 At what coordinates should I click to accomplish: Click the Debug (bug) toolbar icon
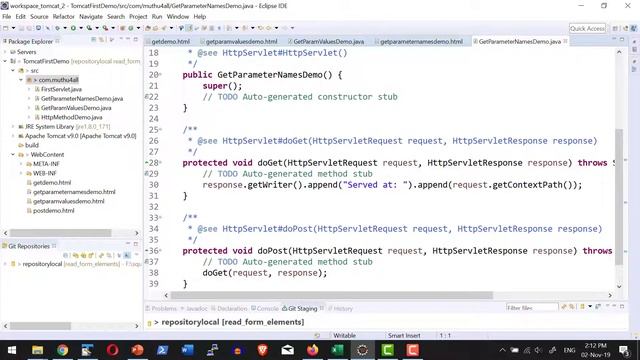[57, 28]
